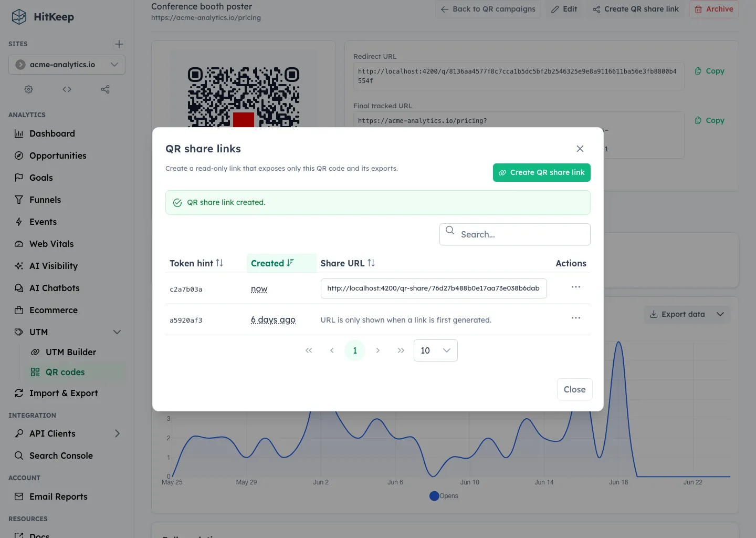Click the '6 days ago' timestamp
The width and height of the screenshot is (756, 538).
pyautogui.click(x=273, y=320)
